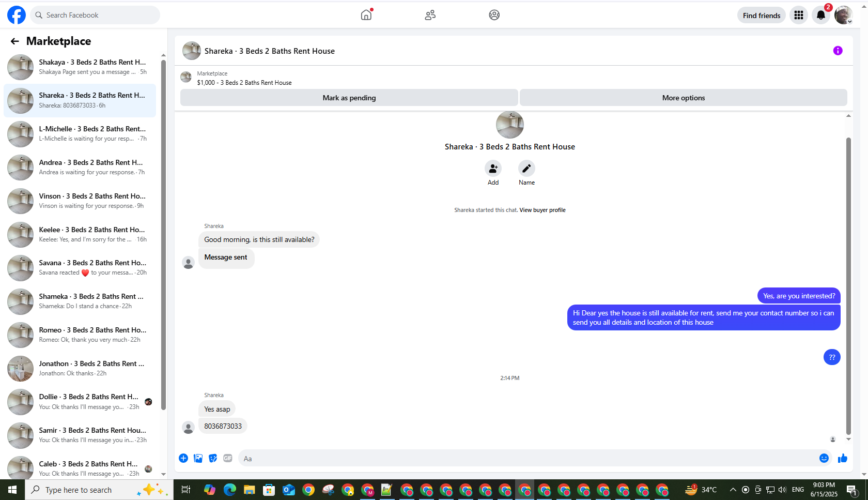The height and width of the screenshot is (500, 868).
Task: Open the Vinson conversation
Action: 80,201
